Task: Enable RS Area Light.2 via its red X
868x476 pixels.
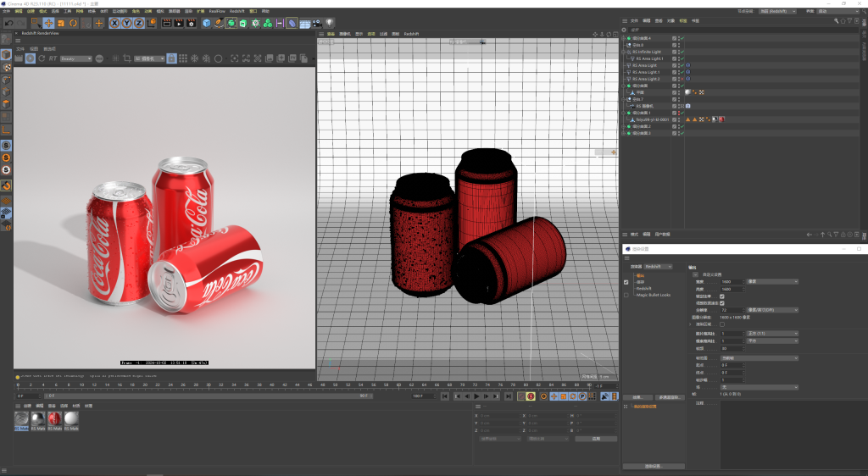Action: click(682, 79)
